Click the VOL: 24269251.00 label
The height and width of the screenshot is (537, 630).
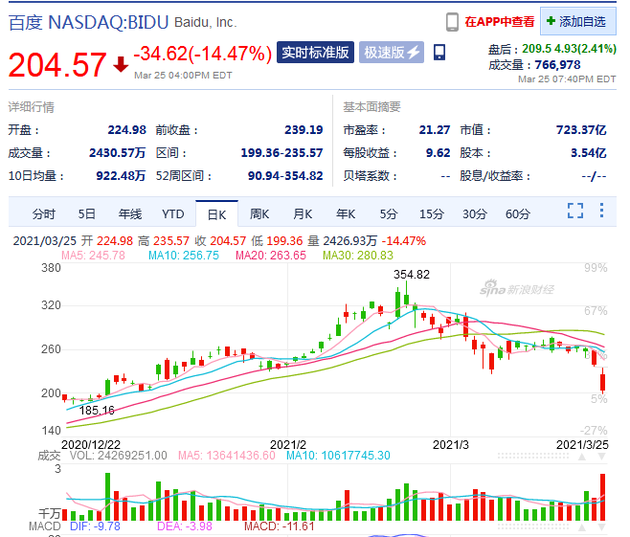[119, 455]
